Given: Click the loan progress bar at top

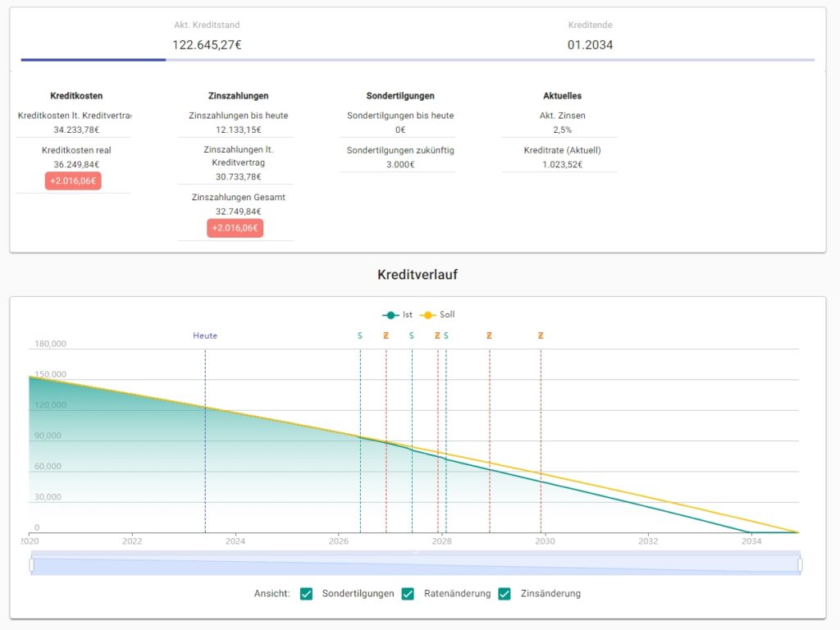Looking at the screenshot, I should pos(418,60).
